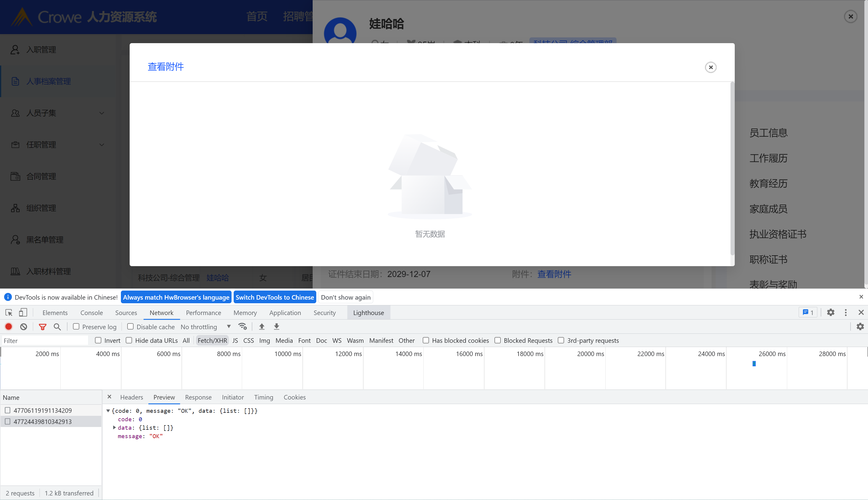Click the clear network log icon
868x500 pixels.
point(23,326)
